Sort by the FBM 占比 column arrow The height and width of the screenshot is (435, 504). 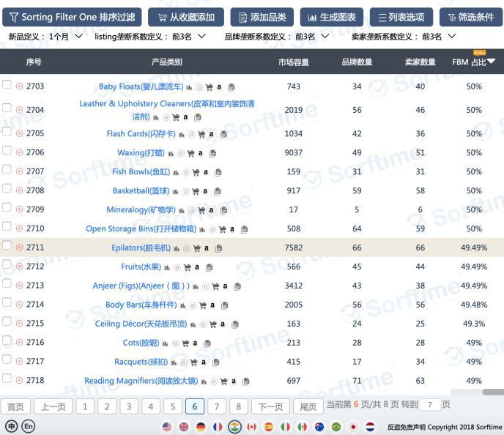point(491,61)
